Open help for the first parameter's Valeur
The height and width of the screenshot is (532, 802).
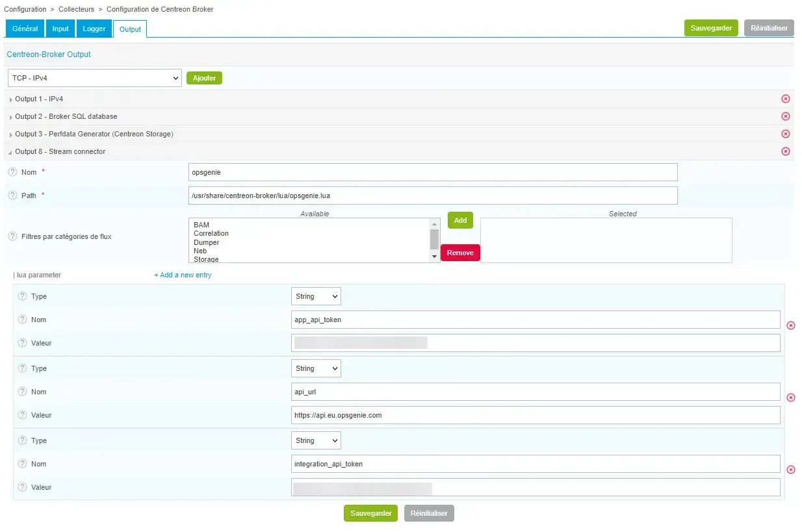click(x=22, y=343)
